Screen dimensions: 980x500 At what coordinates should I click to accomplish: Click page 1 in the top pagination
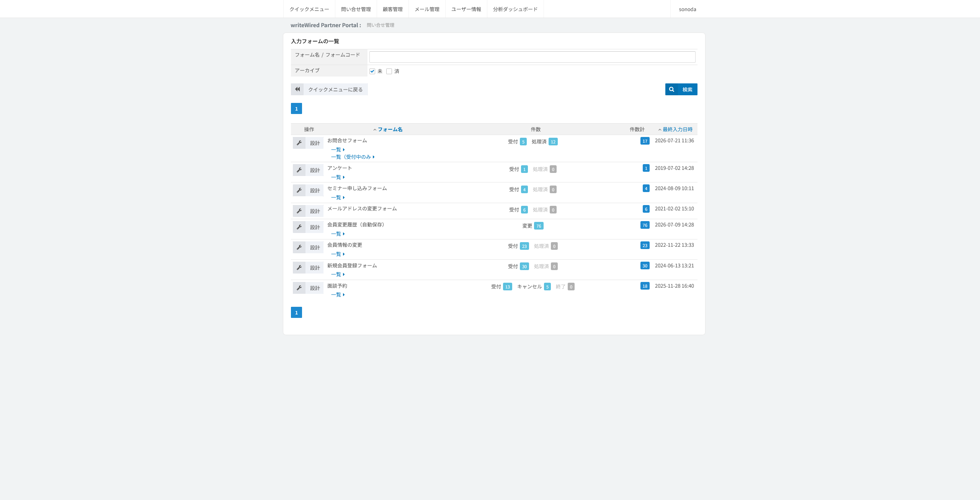296,109
